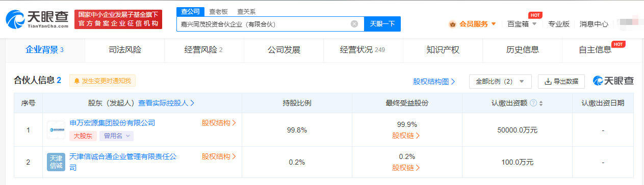Sort by 认缴出资额 using sort arrows
Viewport: 644px width, 185px height.
(x=541, y=103)
